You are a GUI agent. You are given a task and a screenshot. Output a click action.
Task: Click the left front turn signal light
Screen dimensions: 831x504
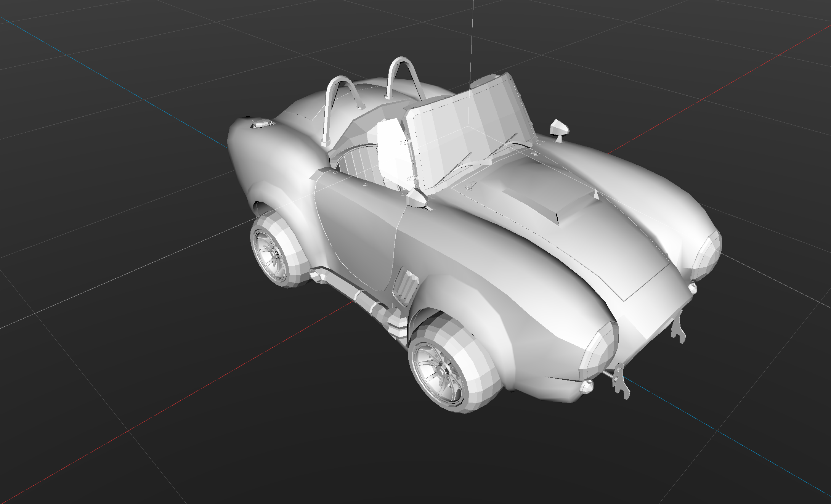click(x=587, y=387)
